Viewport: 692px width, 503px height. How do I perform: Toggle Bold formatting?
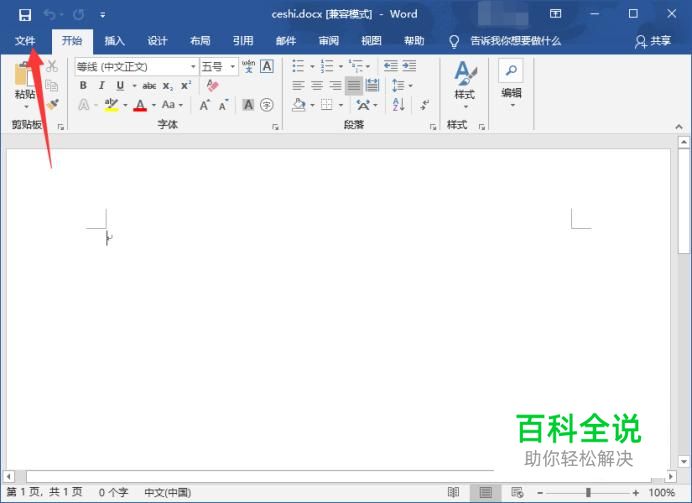point(83,86)
